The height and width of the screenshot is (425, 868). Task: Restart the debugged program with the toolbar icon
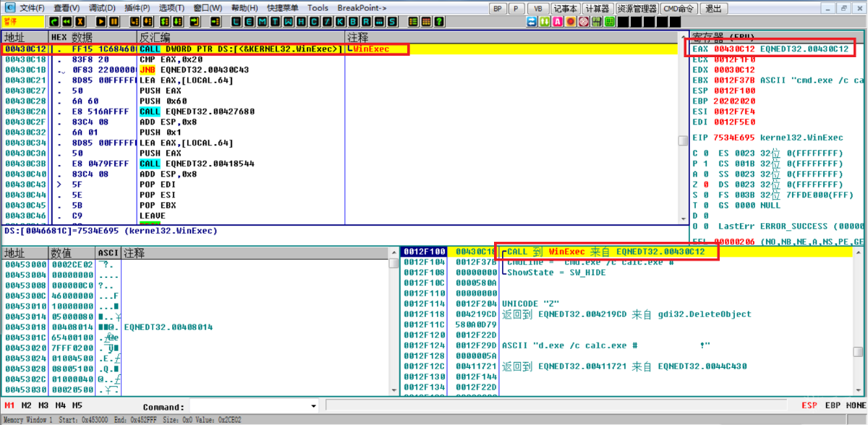click(54, 22)
